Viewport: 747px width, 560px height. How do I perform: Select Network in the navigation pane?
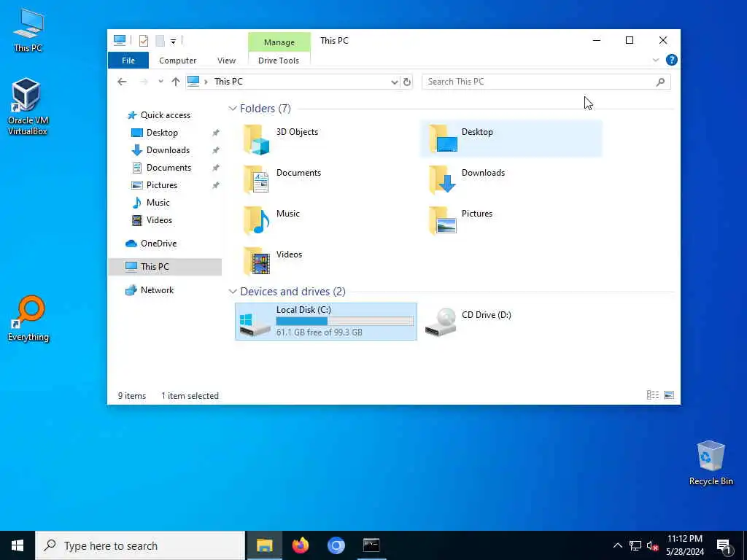point(157,290)
